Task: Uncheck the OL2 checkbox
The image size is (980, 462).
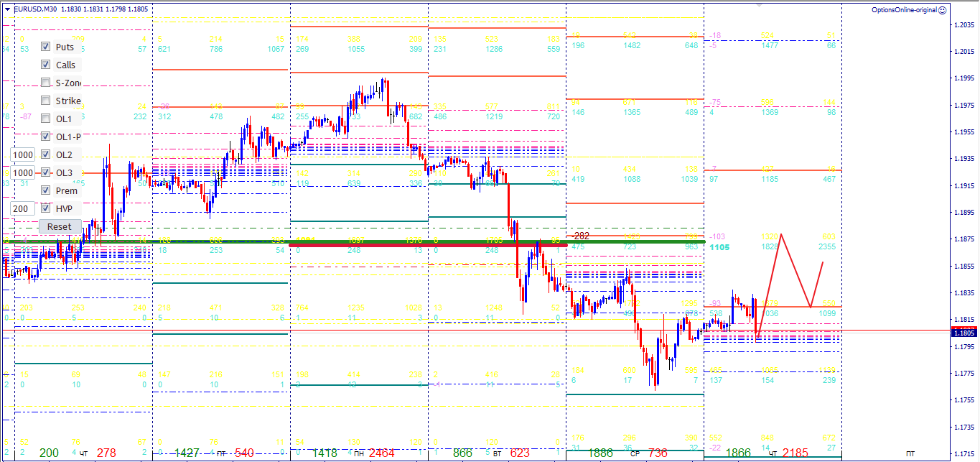Action: coord(46,154)
